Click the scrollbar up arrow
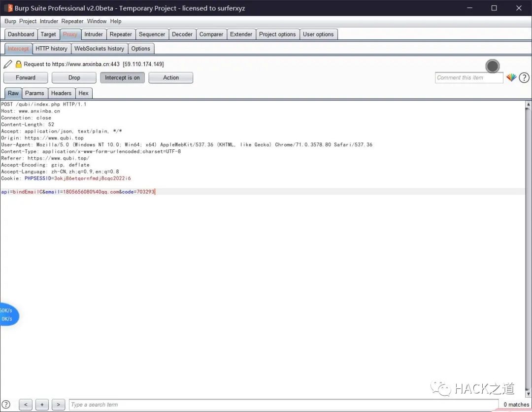 click(528, 104)
